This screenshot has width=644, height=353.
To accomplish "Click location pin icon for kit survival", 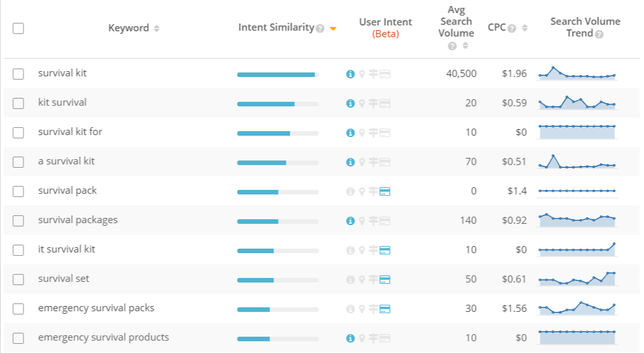I will pyautogui.click(x=362, y=104).
